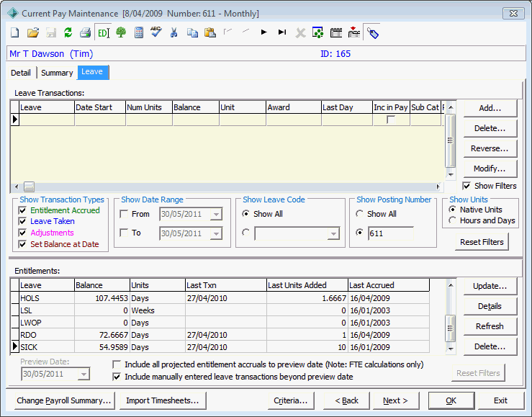The width and height of the screenshot is (532, 417).
Task: Open the Preview Date dropdown
Action: pyautogui.click(x=84, y=375)
